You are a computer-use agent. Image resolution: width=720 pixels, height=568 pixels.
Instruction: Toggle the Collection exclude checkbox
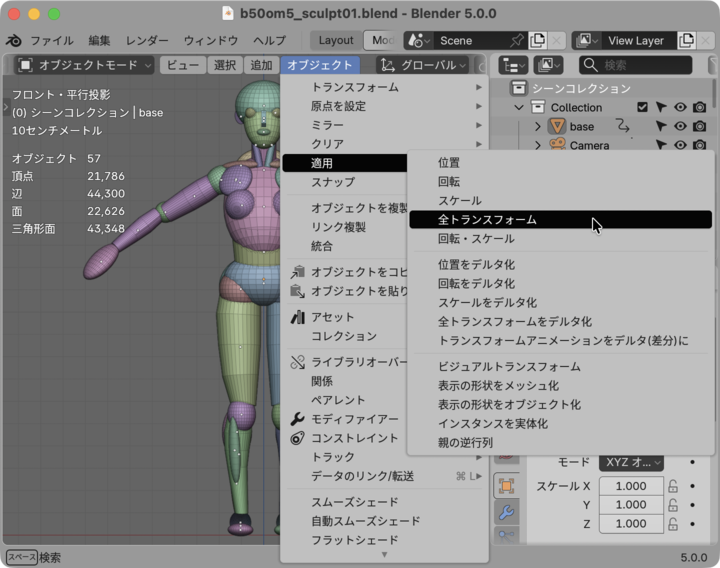pos(642,107)
